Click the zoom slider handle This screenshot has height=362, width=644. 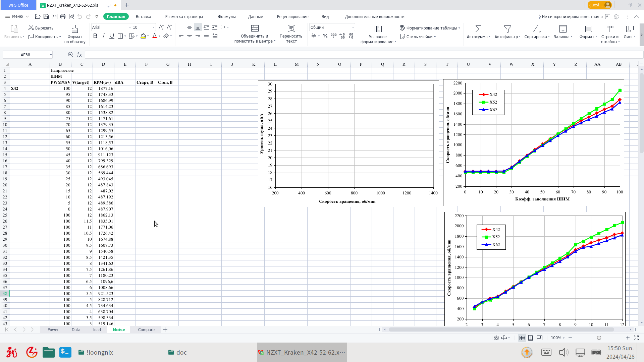pos(599,338)
